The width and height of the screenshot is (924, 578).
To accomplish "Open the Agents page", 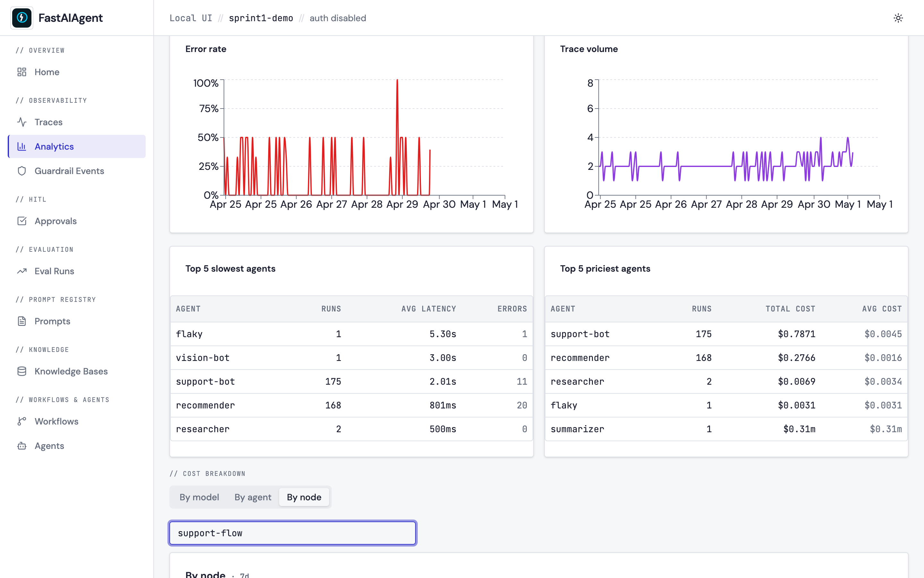I will [77, 446].
